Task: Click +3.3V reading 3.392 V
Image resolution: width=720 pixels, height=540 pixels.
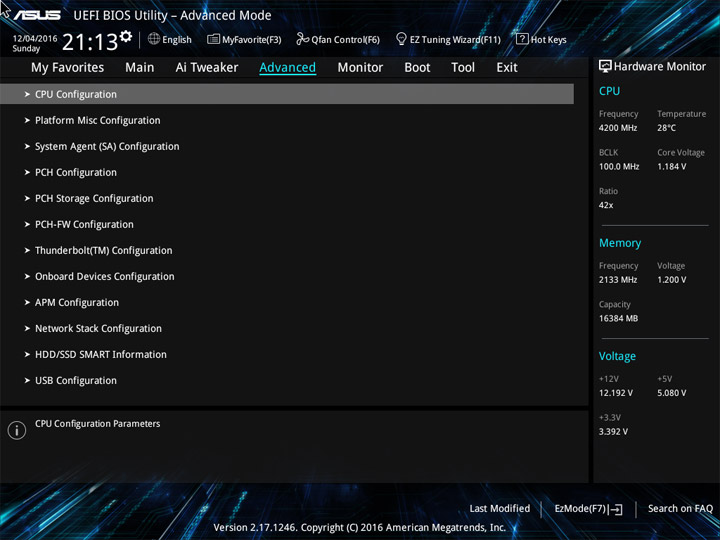Action: 613,432
